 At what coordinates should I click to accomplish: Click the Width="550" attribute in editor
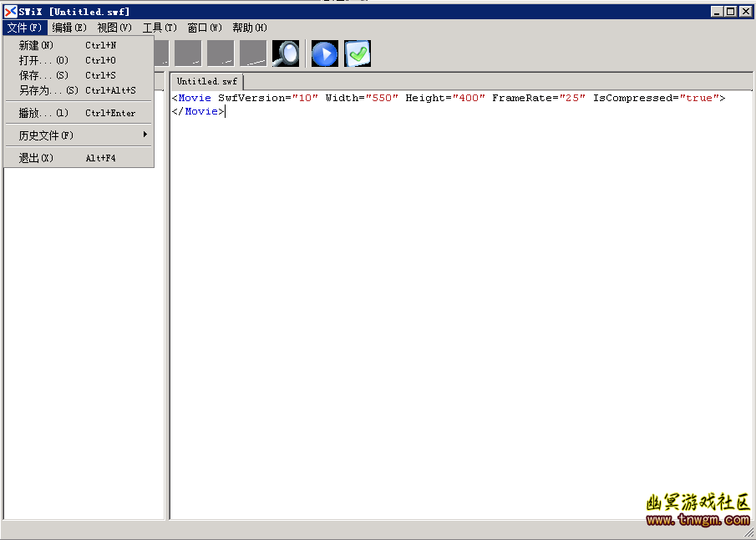[x=362, y=98]
